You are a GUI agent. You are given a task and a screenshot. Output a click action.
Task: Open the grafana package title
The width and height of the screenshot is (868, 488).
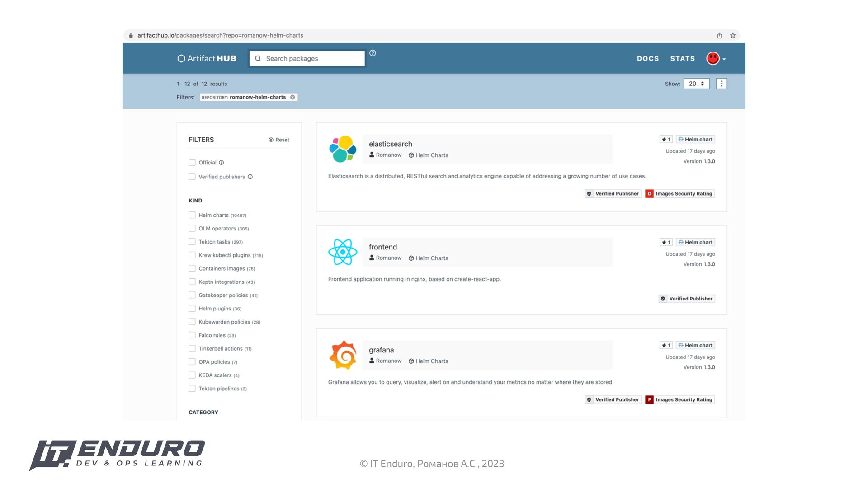click(381, 350)
